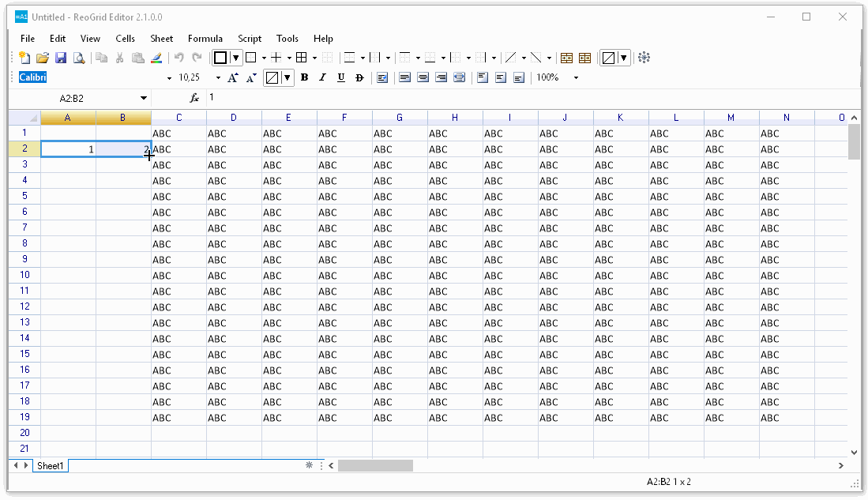Align text to the left
Image resolution: width=868 pixels, height=500 pixels.
point(404,77)
